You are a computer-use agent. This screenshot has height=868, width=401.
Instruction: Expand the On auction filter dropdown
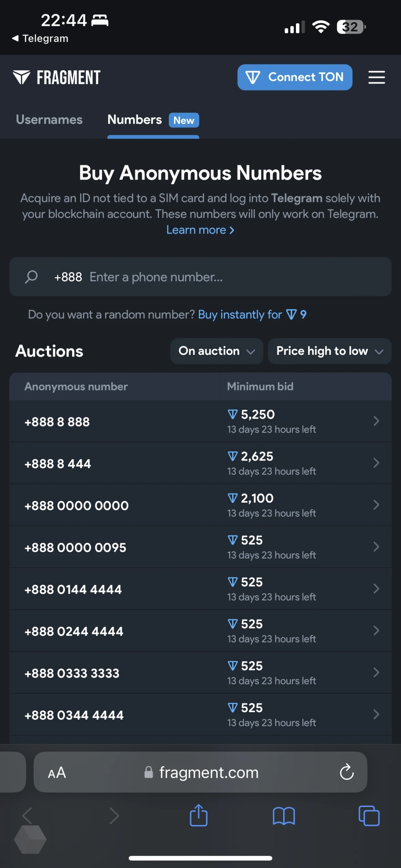point(217,351)
